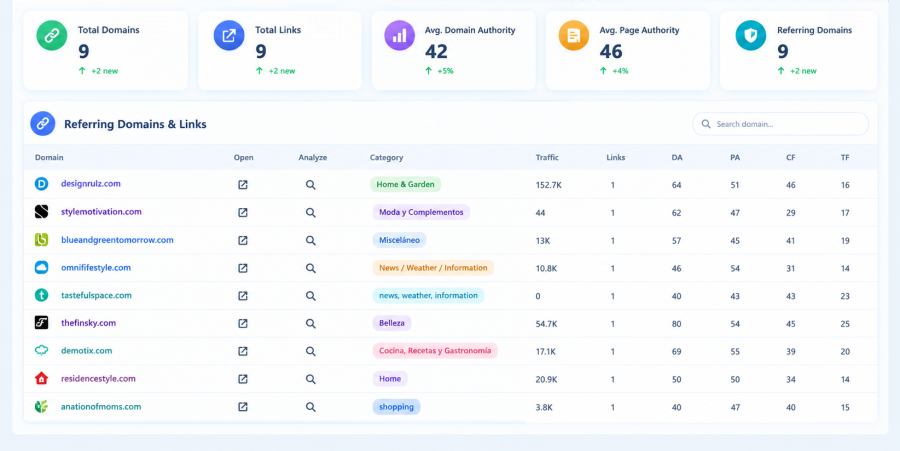Select the lowercase news, weather, information tag

coord(428,296)
